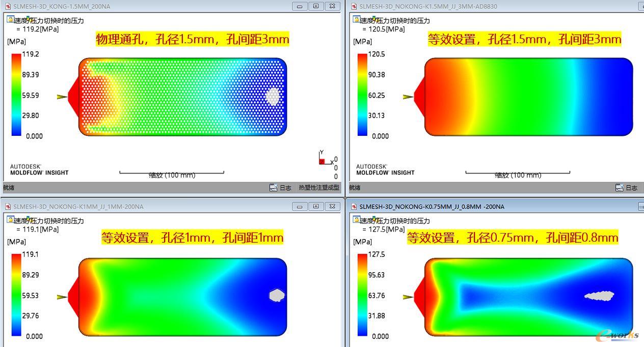Screen dimensions: 644x347
Task: Select the yellow injection cone in the K0.75MM_JJ_0.8MM window
Action: tap(408, 297)
